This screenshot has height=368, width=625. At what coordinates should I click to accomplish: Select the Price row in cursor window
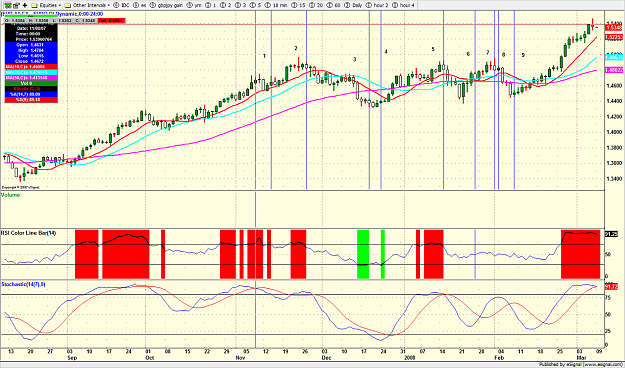(x=31, y=39)
